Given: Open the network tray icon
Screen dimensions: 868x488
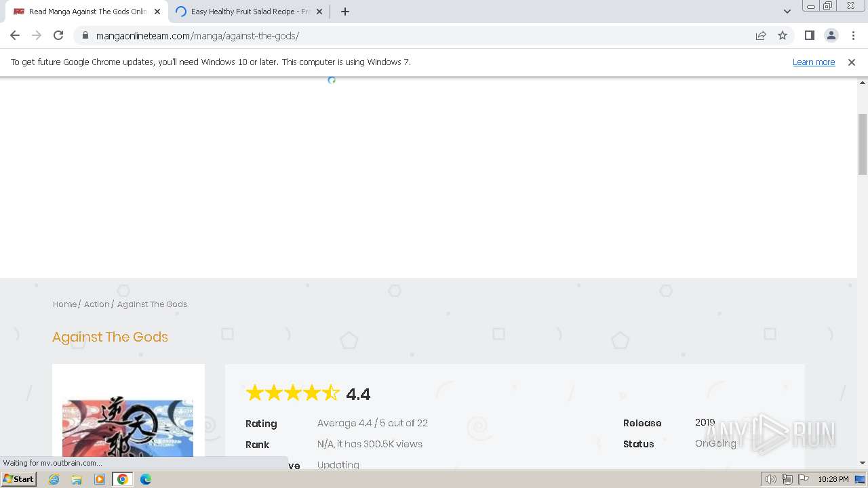Looking at the screenshot, I should click(x=787, y=479).
